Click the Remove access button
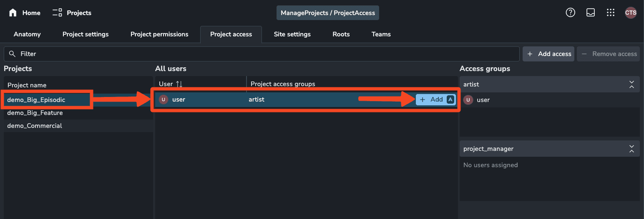 pos(608,54)
